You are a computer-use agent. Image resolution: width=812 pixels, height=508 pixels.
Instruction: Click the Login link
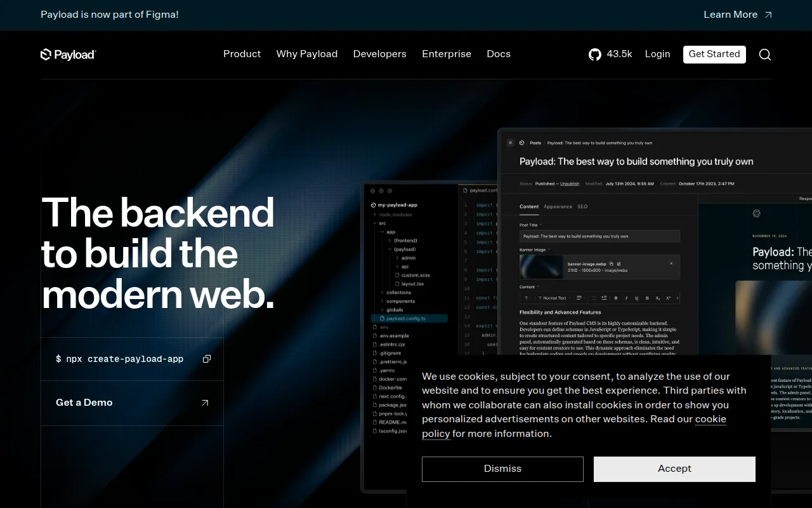click(657, 54)
